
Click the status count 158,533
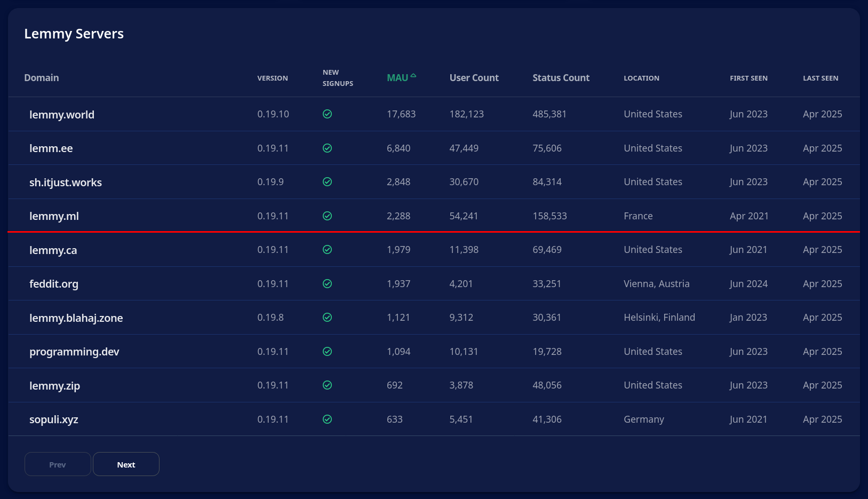click(x=550, y=216)
